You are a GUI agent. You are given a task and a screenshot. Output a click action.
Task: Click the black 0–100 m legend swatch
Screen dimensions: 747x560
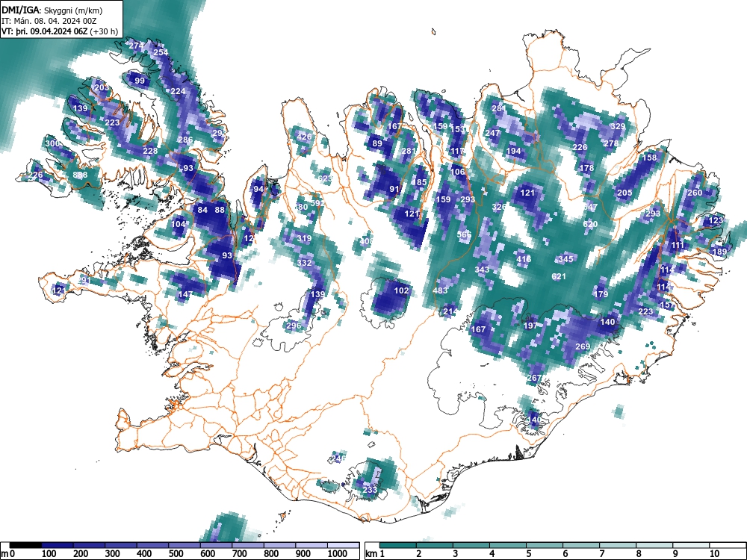[x=25, y=545]
